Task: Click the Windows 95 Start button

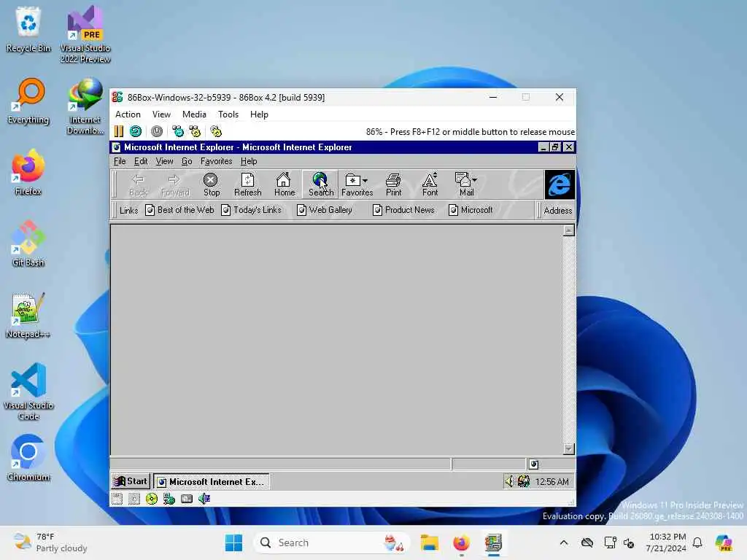Action: click(131, 481)
